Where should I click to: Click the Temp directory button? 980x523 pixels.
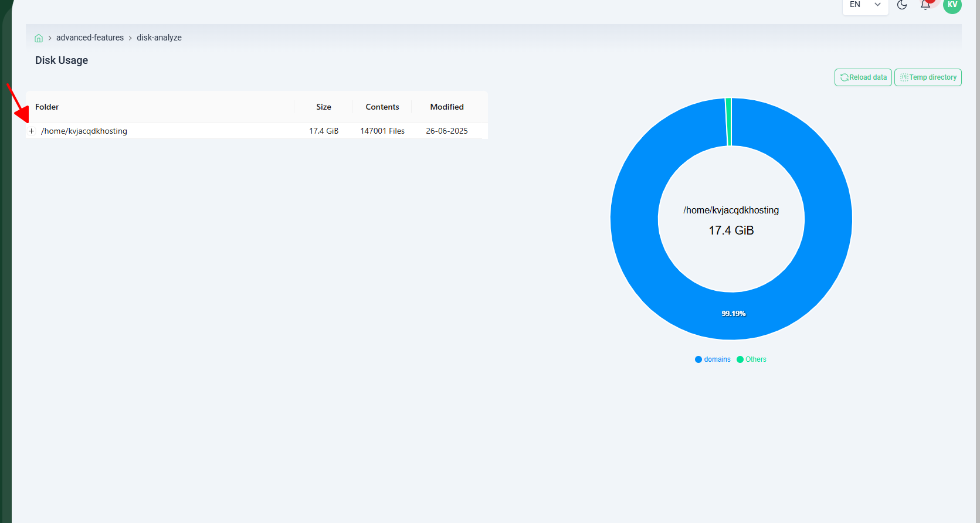pos(928,77)
